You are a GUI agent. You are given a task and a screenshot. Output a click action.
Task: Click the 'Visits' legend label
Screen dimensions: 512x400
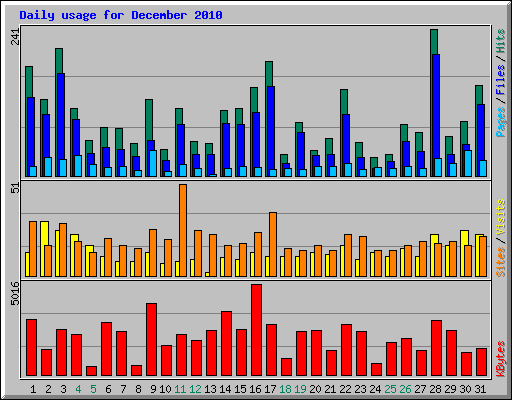click(500, 217)
